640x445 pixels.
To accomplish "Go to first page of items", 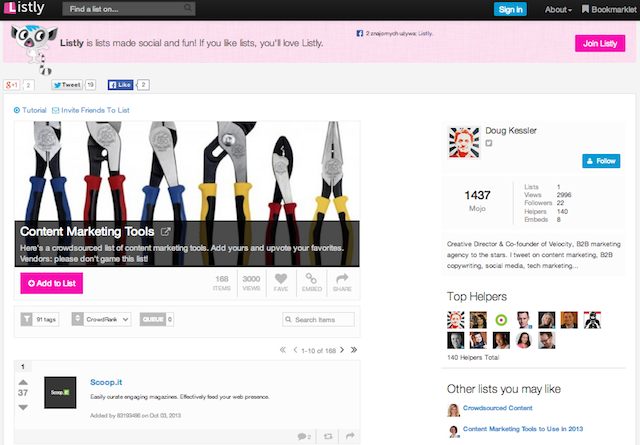I will 282,350.
